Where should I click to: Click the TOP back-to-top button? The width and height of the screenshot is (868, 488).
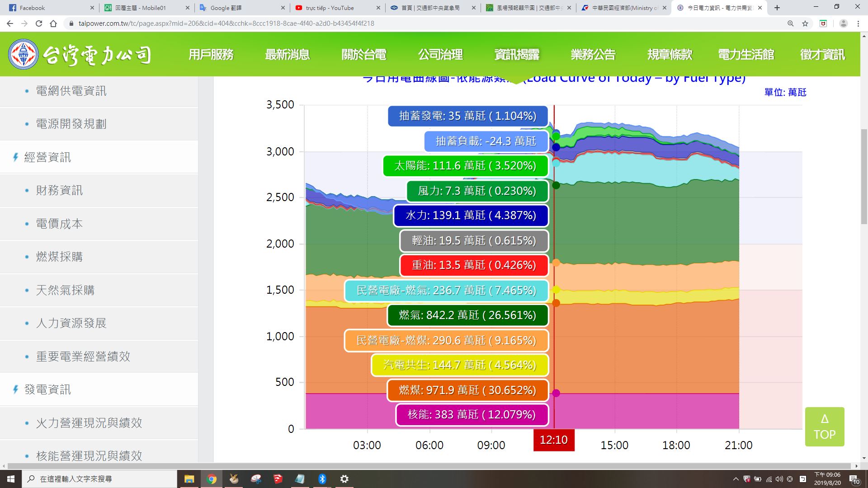pos(825,427)
